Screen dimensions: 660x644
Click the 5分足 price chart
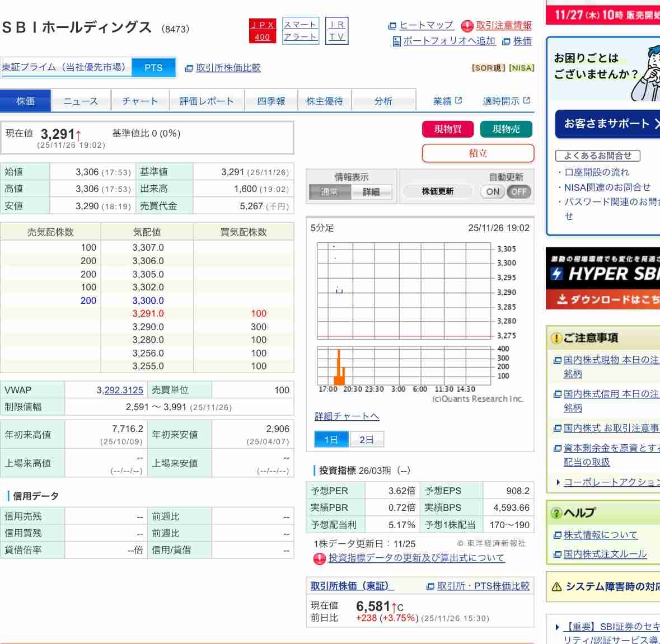[404, 291]
